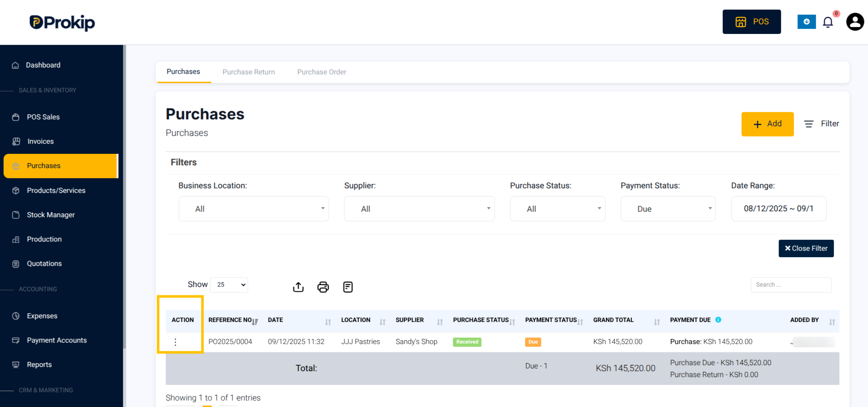868x407 pixels.
Task: Open the Payment Status dropdown
Action: (668, 209)
